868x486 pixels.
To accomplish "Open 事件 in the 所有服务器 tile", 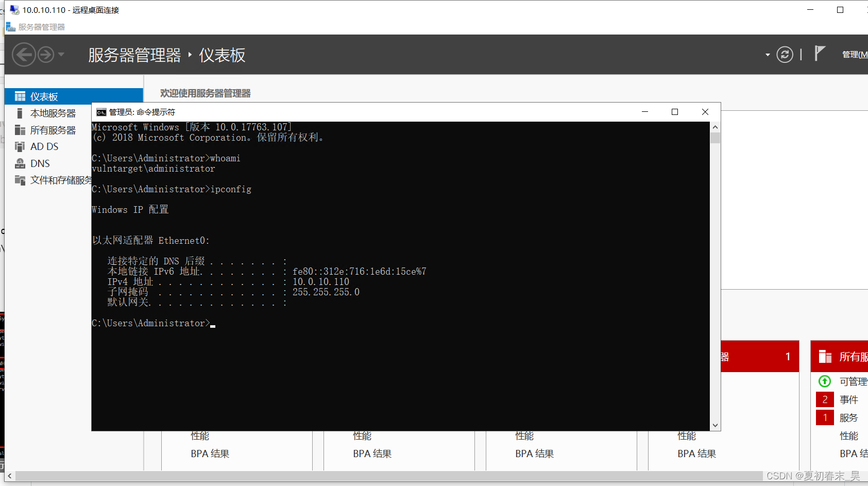I will click(x=849, y=399).
